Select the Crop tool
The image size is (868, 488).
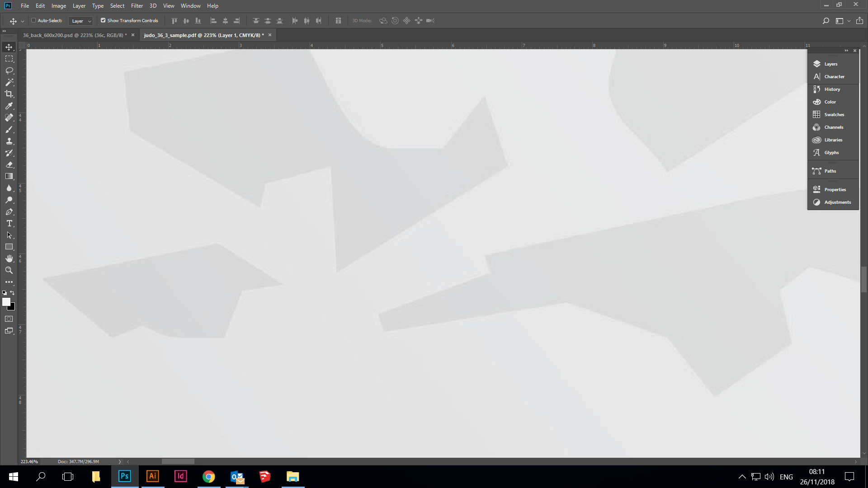click(9, 94)
